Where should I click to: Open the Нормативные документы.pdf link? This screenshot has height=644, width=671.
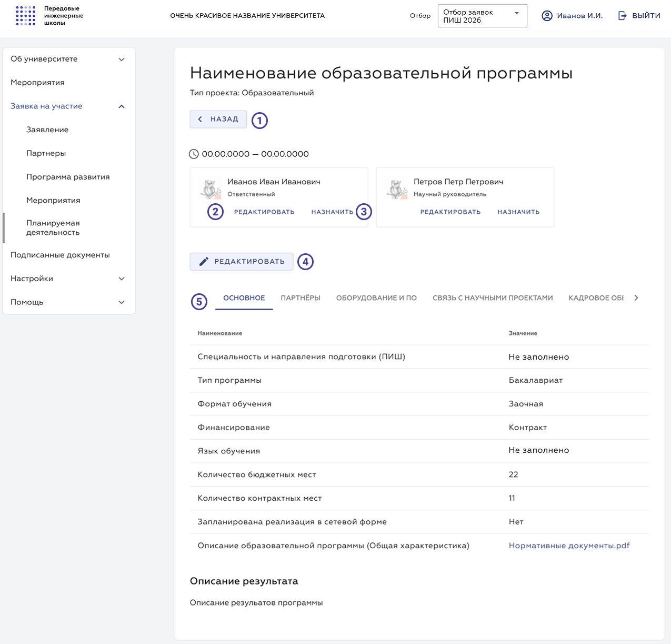pos(569,546)
